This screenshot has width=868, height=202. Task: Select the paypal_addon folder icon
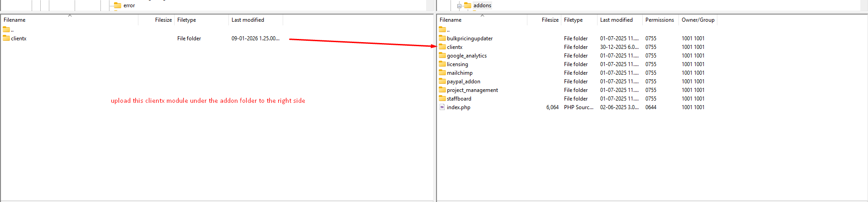click(x=442, y=82)
